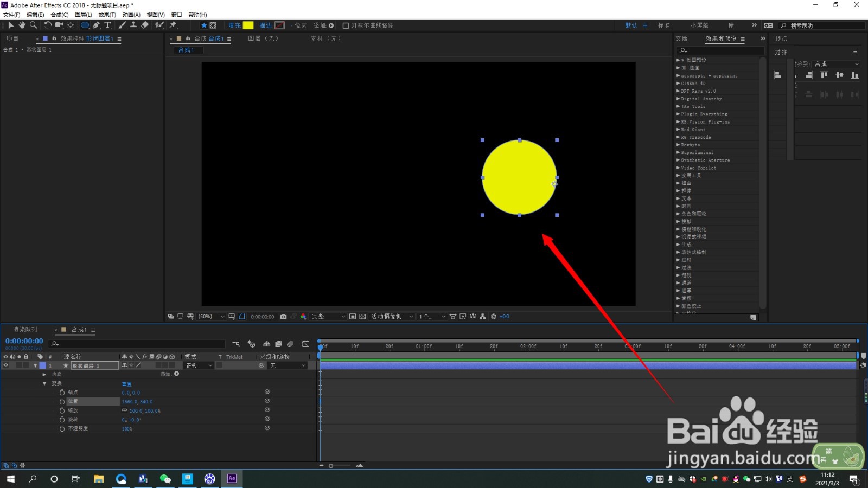
Task: Toggle opacity (不透明度) stopwatch
Action: [x=62, y=429]
